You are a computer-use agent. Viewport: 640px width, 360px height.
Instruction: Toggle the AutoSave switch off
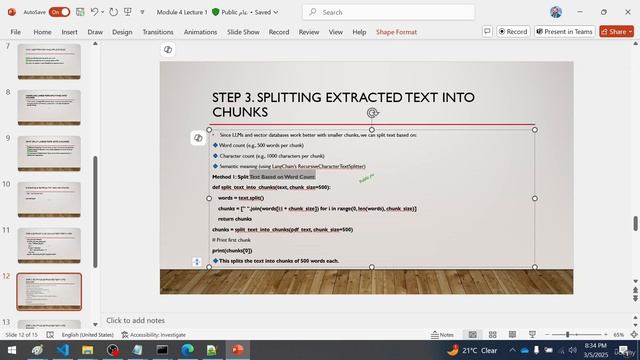coord(59,12)
